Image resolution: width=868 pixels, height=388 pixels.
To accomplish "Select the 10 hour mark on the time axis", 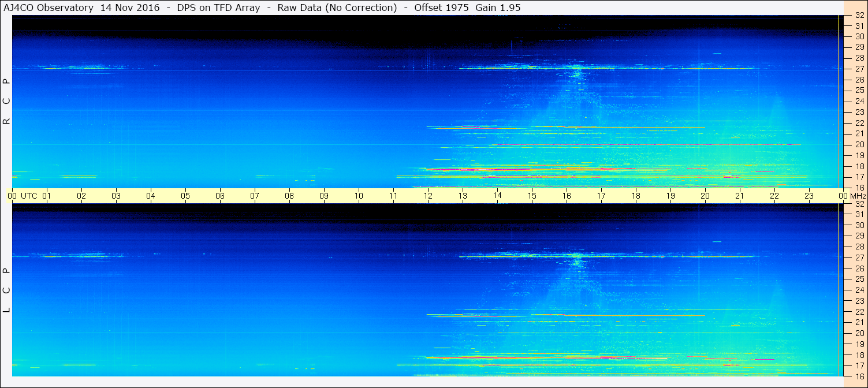I will 359,196.
